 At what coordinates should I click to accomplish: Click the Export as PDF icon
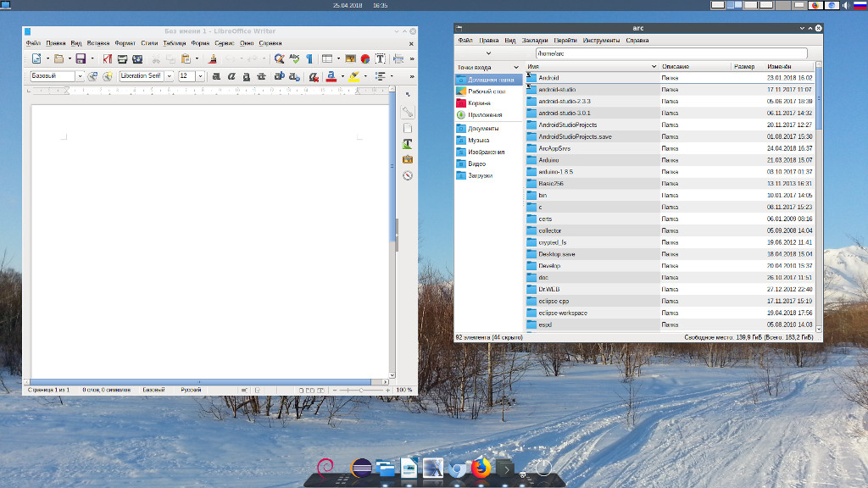pos(108,58)
